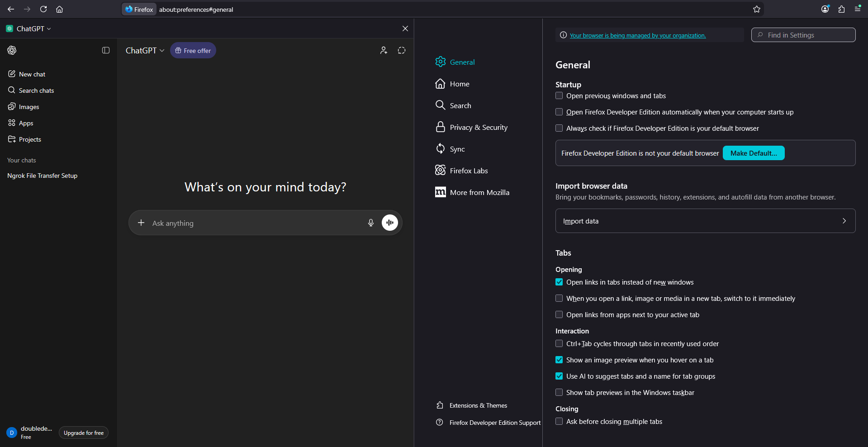Screen dimensions: 868x447
Task: Start voice mode with the waveform icon
Action: pos(390,223)
